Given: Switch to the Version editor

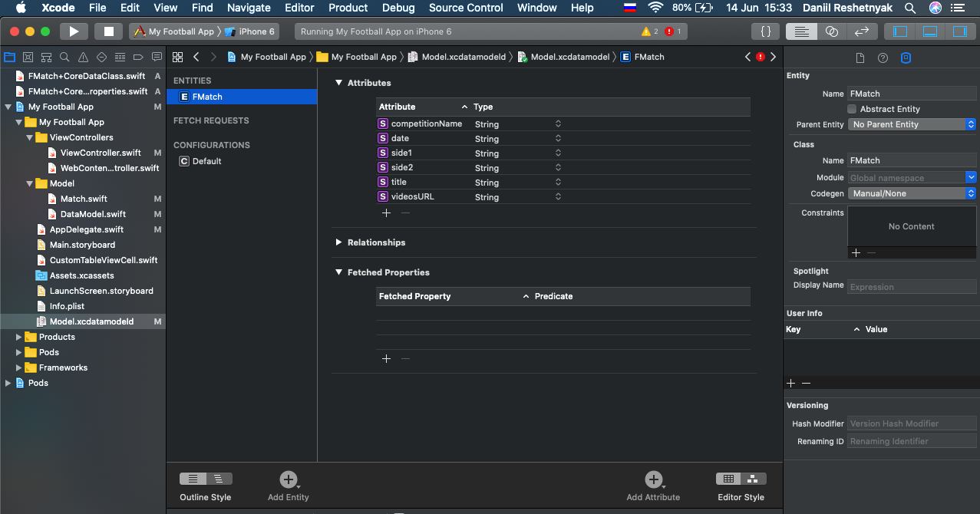Looking at the screenshot, I should pos(862,31).
